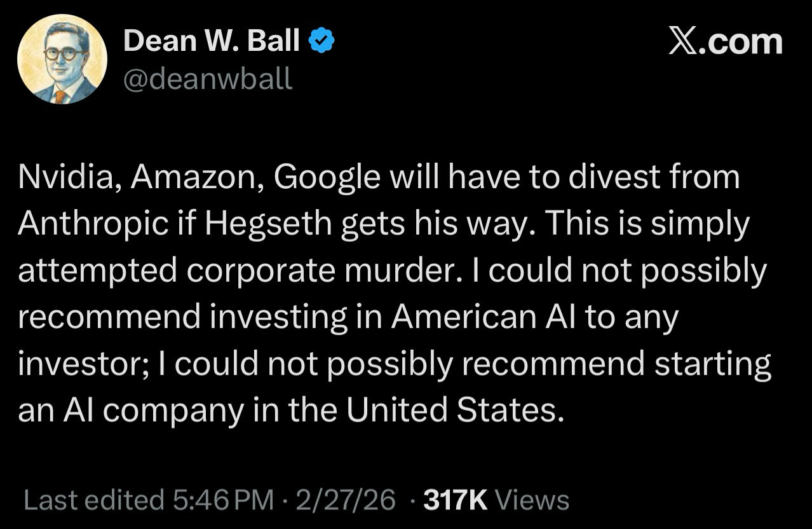Click the 5:46 PM timestamp

point(222,500)
